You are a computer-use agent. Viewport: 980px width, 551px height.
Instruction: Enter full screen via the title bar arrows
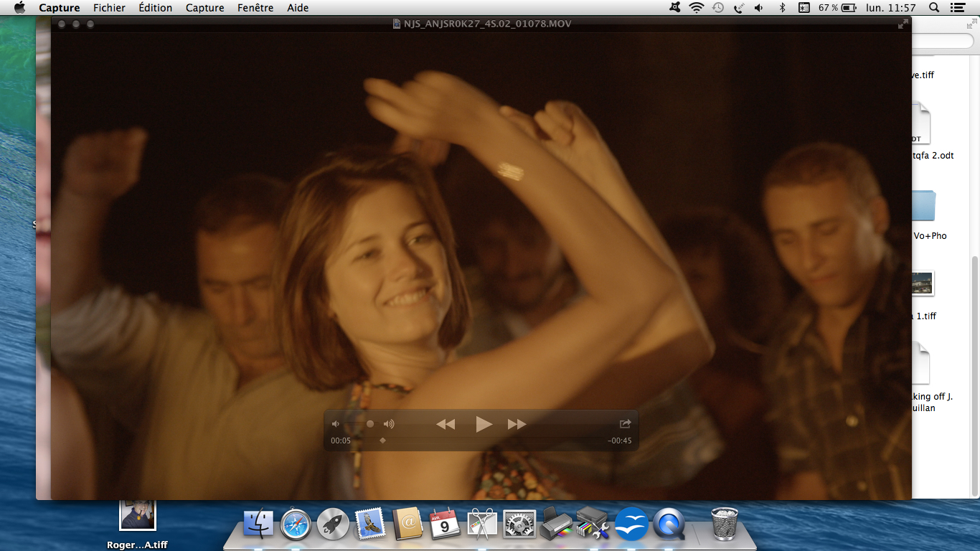pos(903,24)
